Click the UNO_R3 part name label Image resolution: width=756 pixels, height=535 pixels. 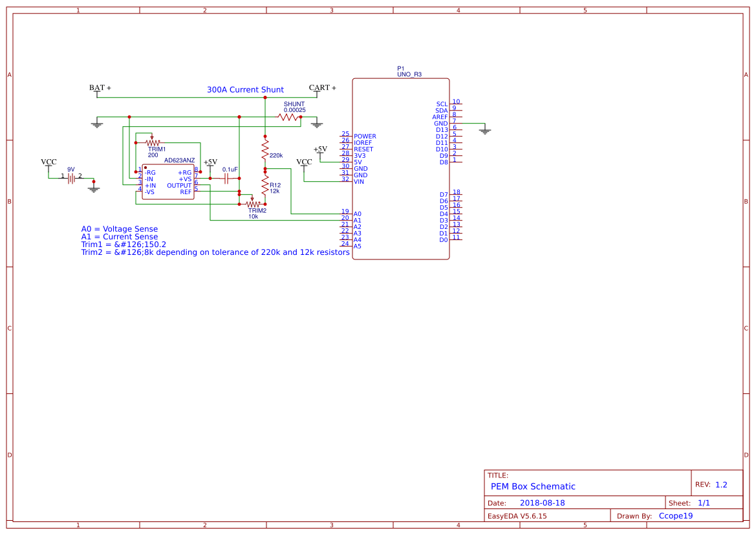pos(409,74)
